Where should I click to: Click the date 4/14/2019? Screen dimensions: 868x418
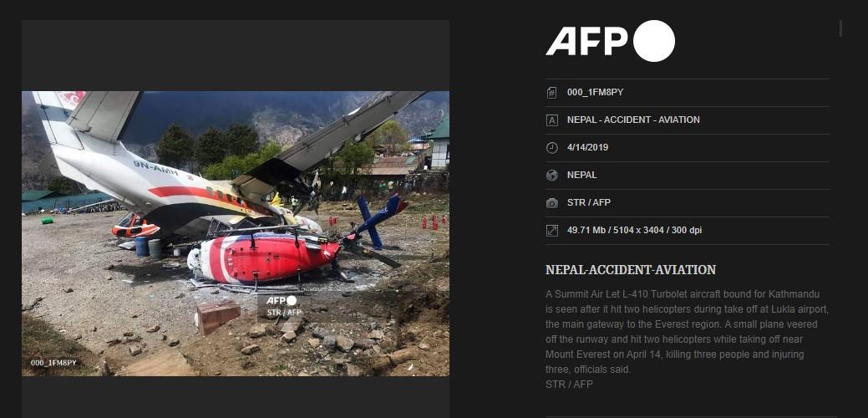tap(587, 147)
